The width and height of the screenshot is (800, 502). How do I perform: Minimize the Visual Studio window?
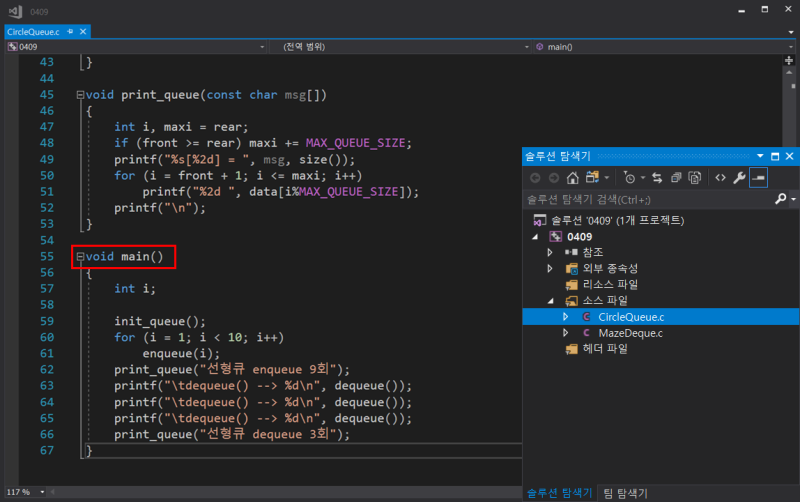tap(741, 10)
